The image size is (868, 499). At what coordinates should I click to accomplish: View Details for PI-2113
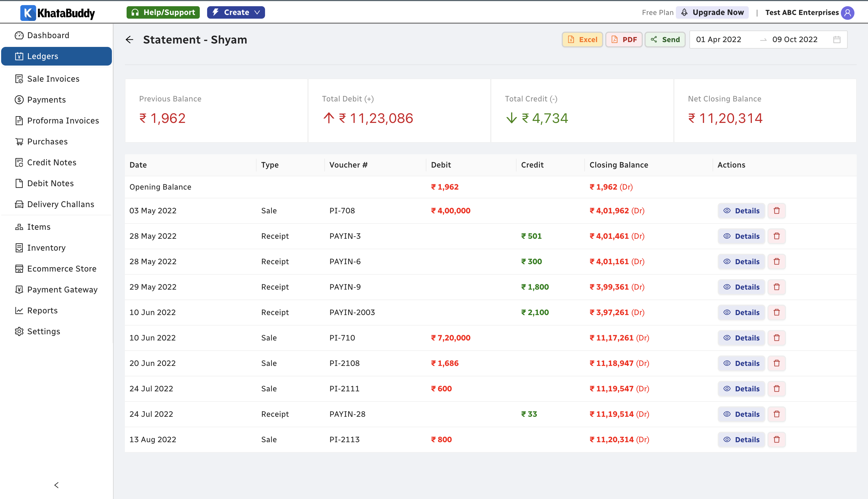pos(741,439)
